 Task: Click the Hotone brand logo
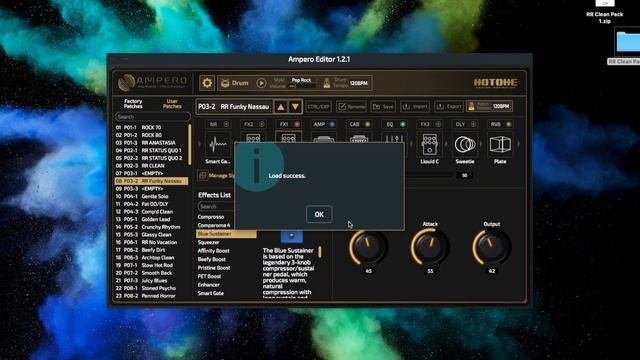(x=496, y=83)
